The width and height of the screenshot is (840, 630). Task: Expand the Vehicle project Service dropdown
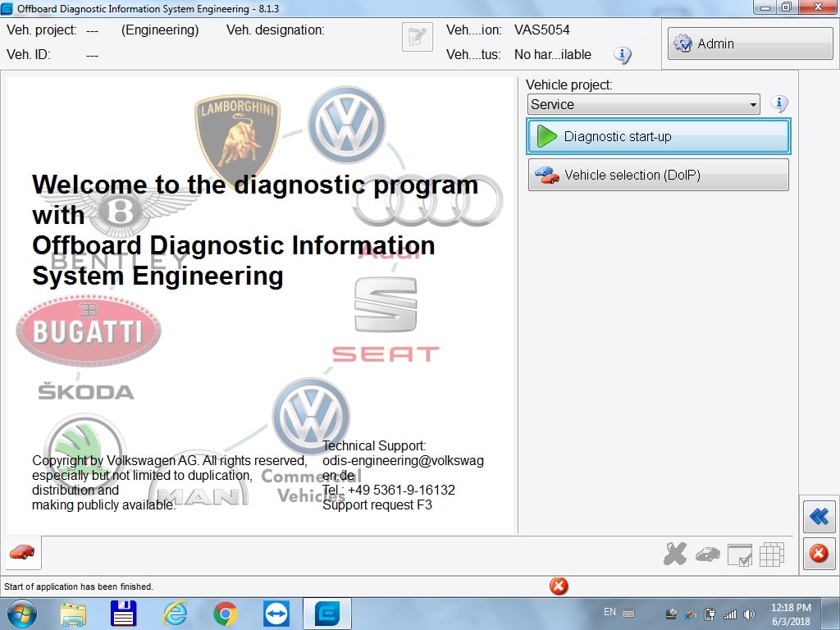pos(643,104)
